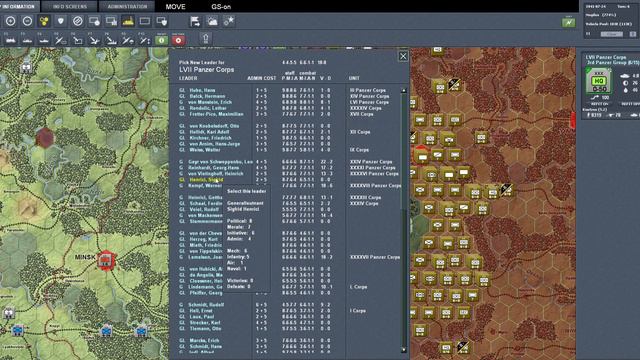Click the LVII Panzer Corps HQ counter portrait
640x360 pixels.
[x=598, y=80]
